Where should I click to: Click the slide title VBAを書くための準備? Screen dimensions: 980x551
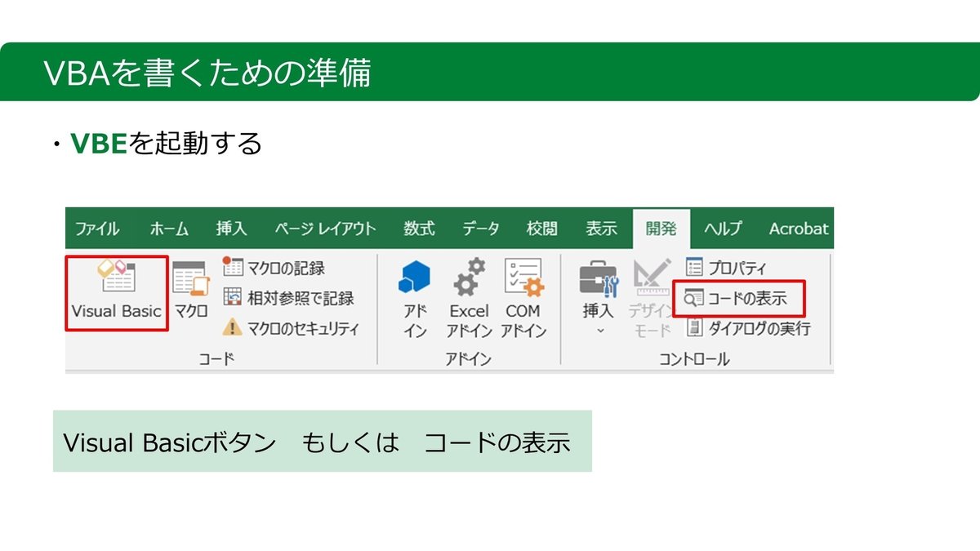(x=207, y=73)
